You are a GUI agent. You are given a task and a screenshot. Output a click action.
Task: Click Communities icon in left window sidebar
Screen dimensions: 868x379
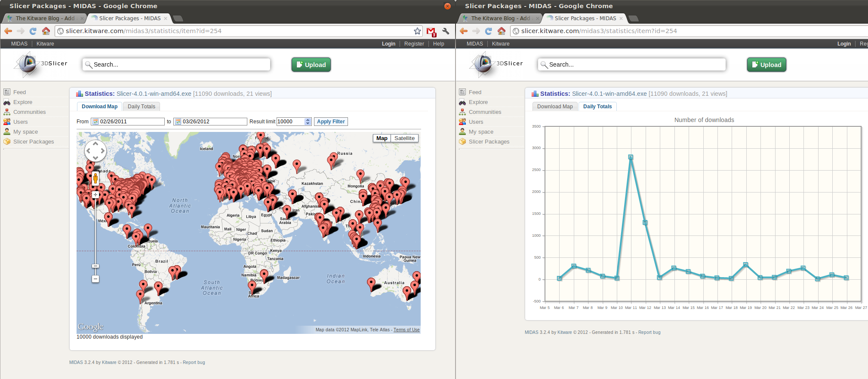coord(7,112)
